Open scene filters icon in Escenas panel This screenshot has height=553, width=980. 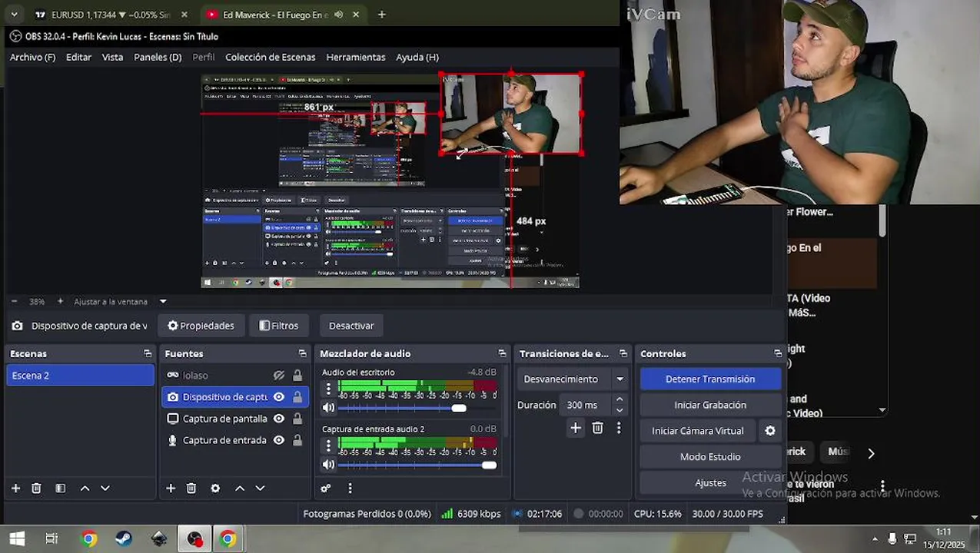61,488
